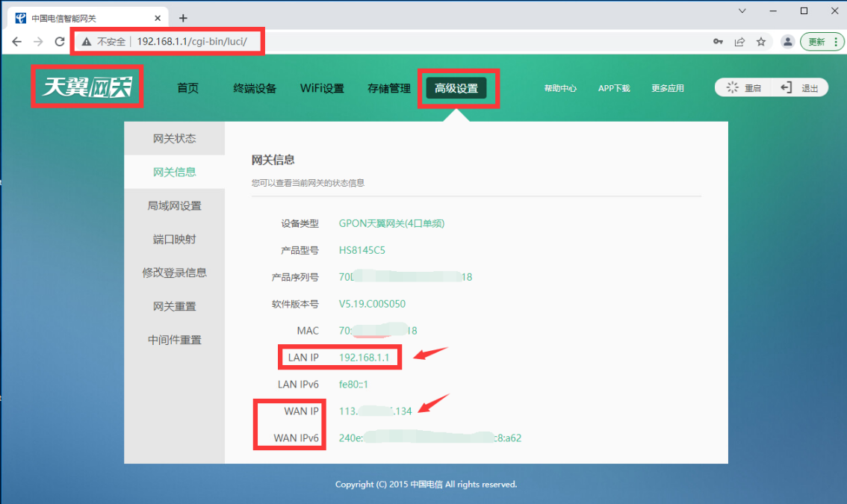Close the 中国电信智能网关 tab
The height and width of the screenshot is (504, 847).
pyautogui.click(x=157, y=19)
